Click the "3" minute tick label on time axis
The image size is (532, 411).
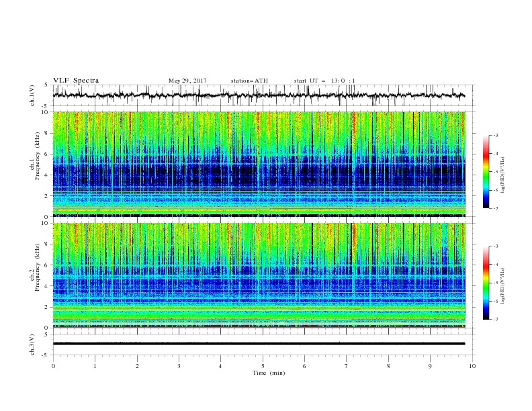coord(179,366)
